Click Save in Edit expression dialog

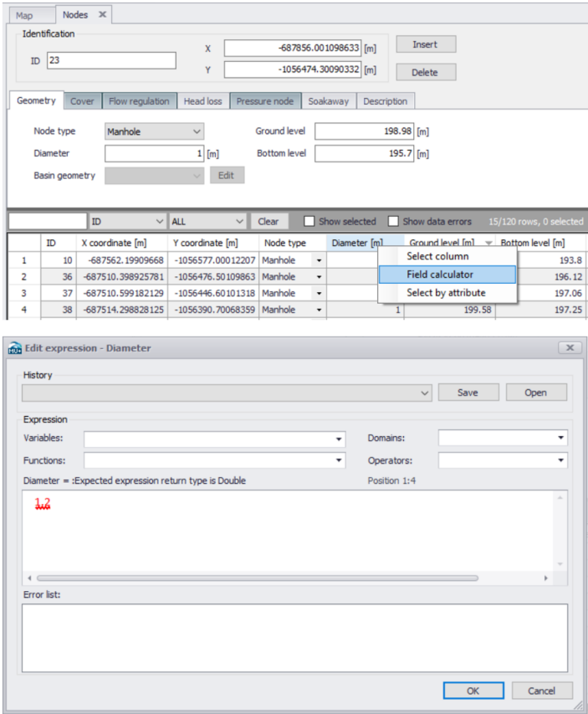coord(468,393)
